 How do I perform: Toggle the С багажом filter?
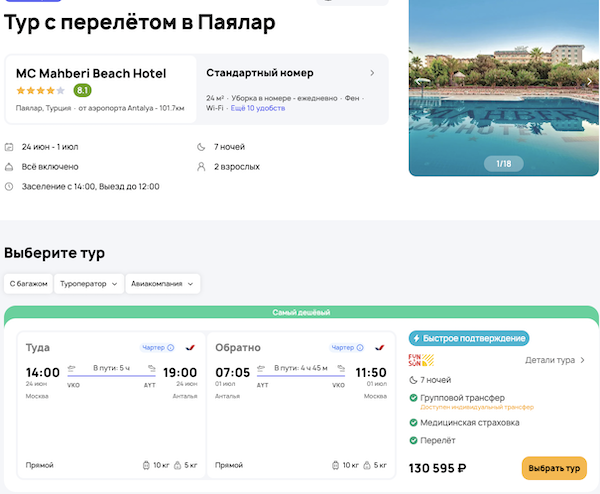(28, 284)
